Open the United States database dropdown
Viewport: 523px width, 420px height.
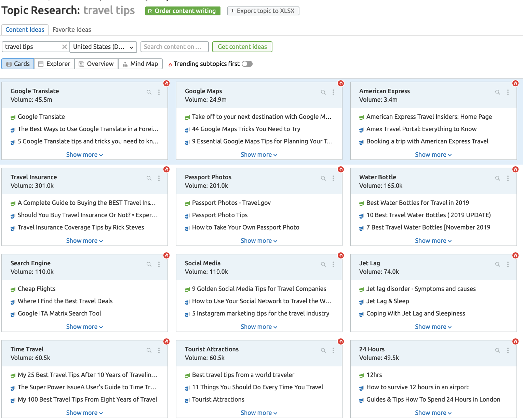coord(103,47)
